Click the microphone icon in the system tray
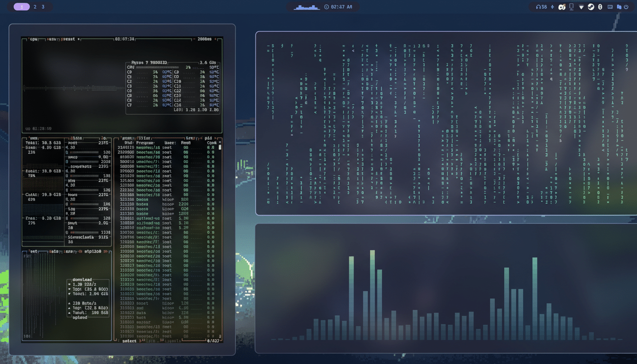637x364 pixels. click(572, 7)
